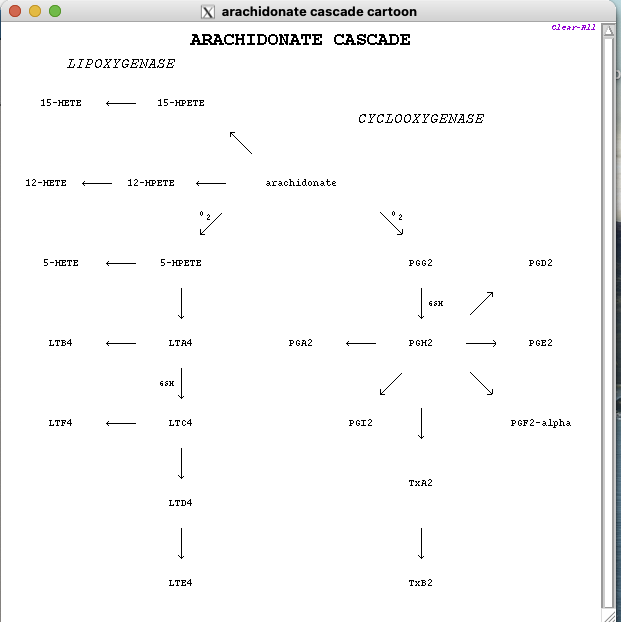This screenshot has height=622, width=621.
Task: Click the TxA2 label
Action: tap(421, 483)
